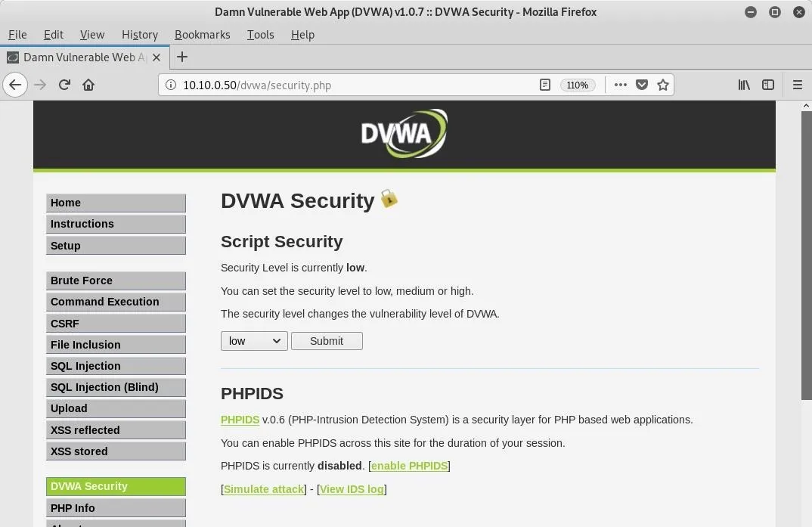Click the DVWA logo in header
The height and width of the screenshot is (527, 812).
coord(404,134)
